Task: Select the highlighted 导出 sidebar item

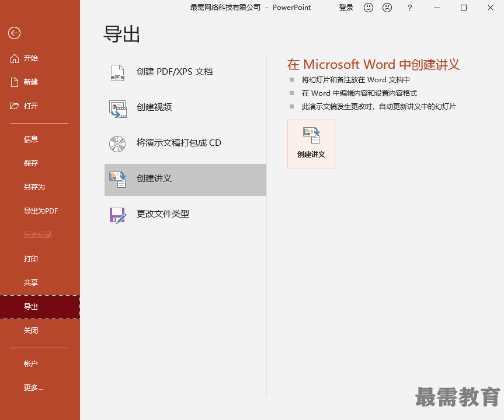Action: (x=40, y=307)
